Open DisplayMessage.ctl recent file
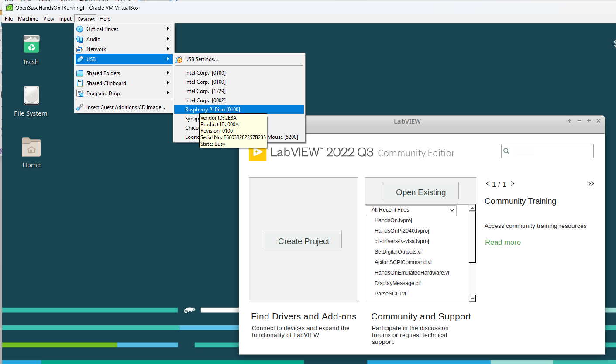616x364 pixels. 398,283
